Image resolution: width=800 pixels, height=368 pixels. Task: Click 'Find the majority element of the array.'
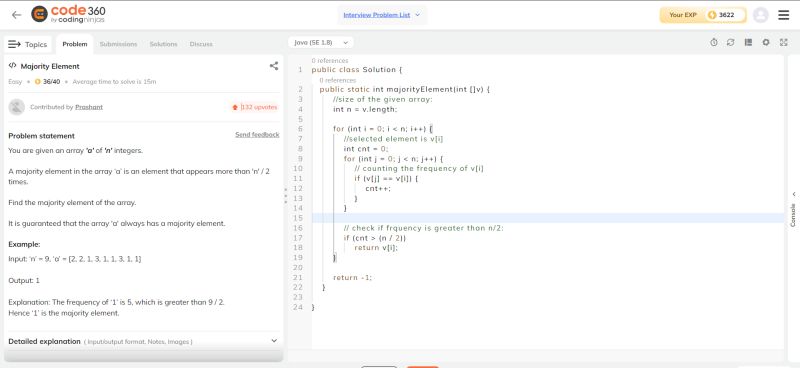[72, 203]
